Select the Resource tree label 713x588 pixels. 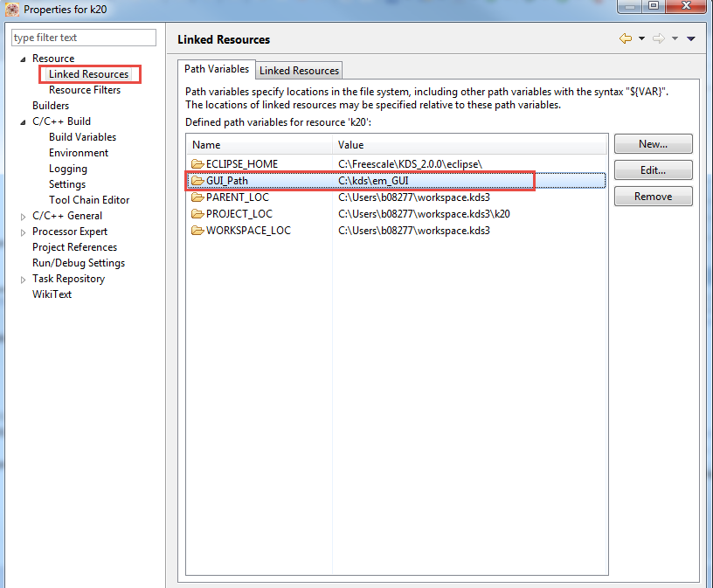point(53,59)
